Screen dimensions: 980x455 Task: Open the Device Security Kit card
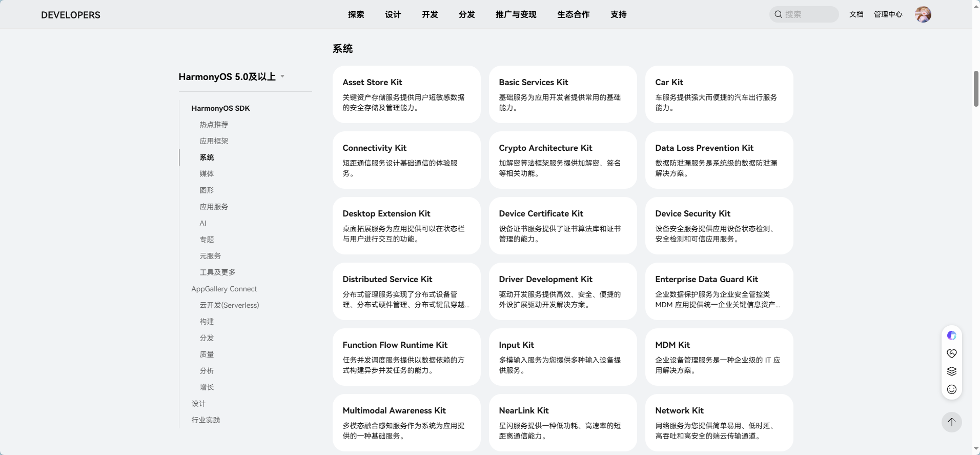[x=719, y=226]
